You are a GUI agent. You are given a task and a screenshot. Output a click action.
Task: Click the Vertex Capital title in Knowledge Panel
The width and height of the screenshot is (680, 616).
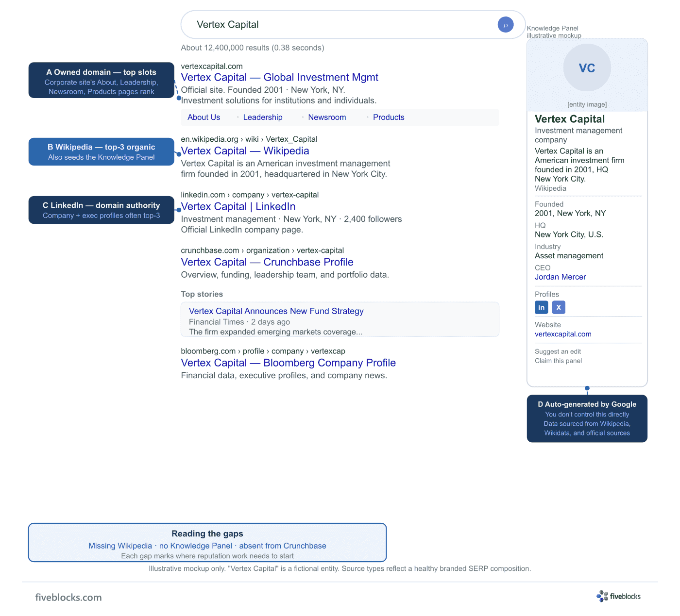tap(570, 119)
